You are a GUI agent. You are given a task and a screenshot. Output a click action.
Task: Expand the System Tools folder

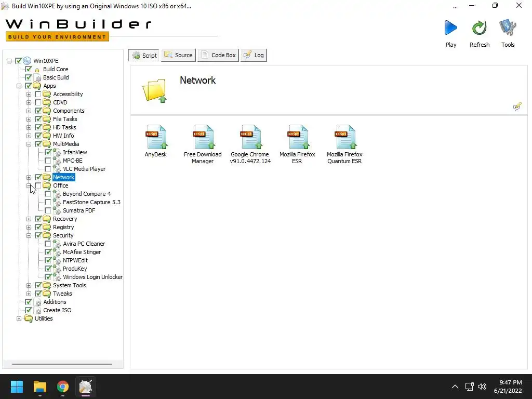(29, 285)
